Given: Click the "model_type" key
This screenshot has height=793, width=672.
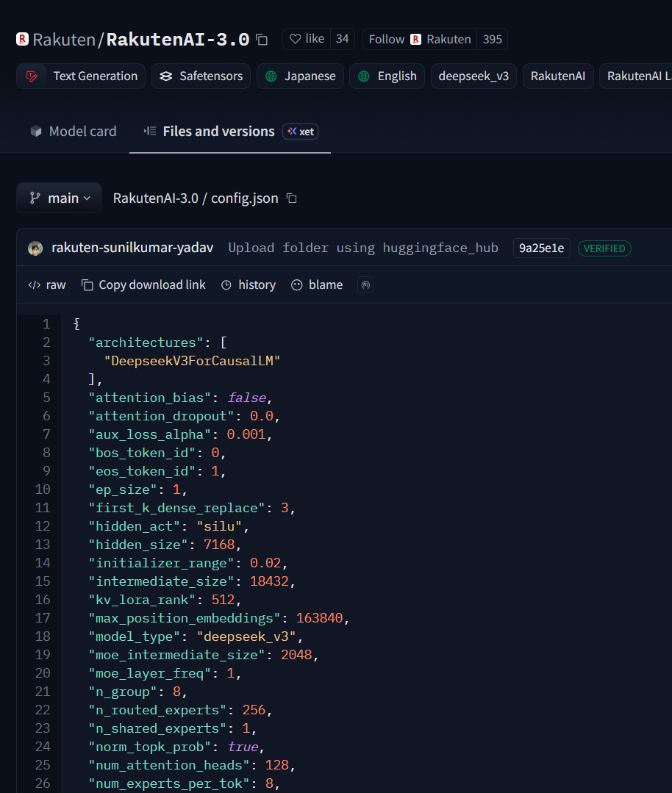Looking at the screenshot, I should (135, 636).
